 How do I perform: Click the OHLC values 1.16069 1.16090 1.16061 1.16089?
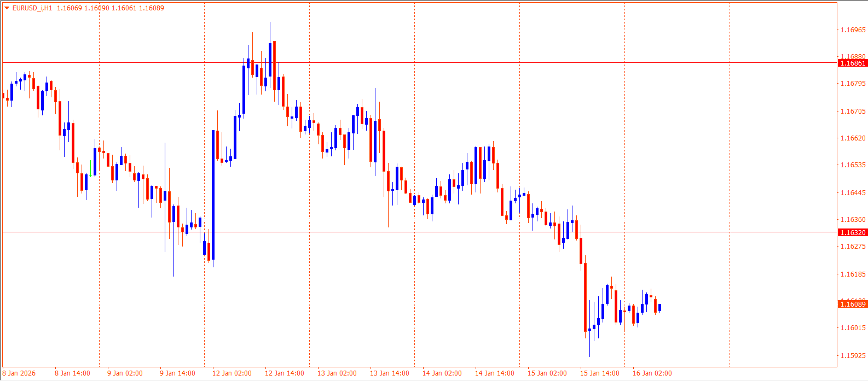[x=111, y=8]
